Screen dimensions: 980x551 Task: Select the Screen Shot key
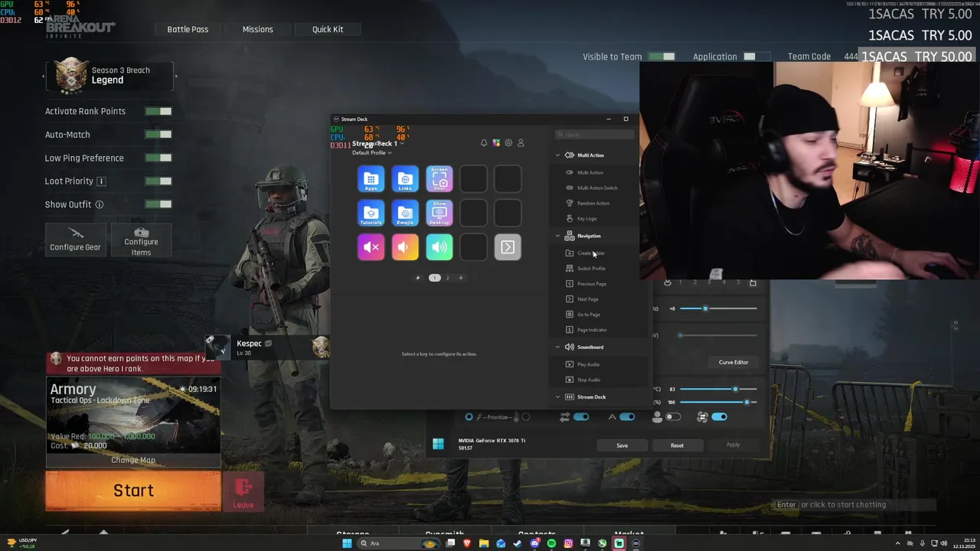coord(439,179)
